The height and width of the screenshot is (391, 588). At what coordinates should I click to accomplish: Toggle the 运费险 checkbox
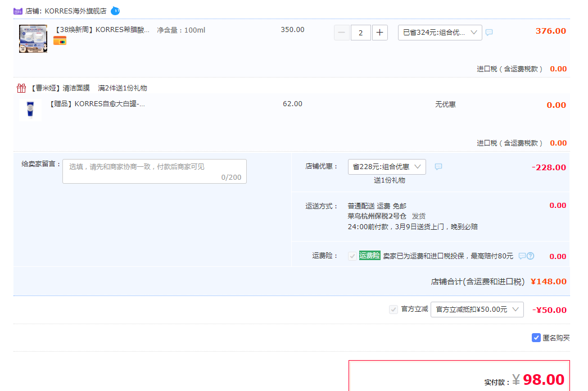coord(352,256)
